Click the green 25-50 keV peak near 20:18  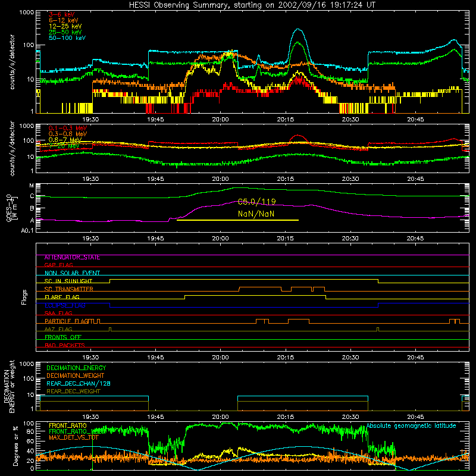click(x=297, y=43)
